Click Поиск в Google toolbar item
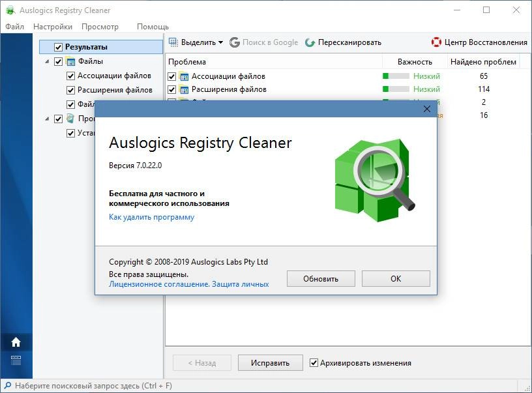This screenshot has height=393, width=532. [263, 42]
